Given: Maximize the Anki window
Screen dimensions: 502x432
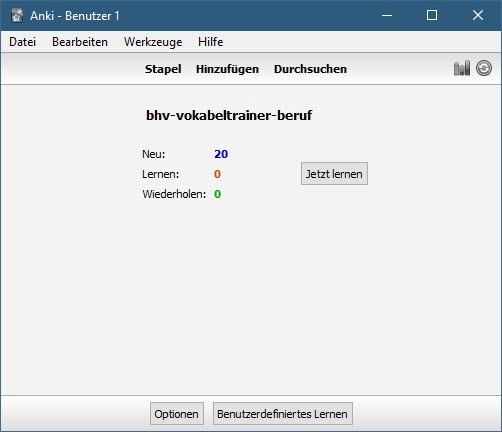Looking at the screenshot, I should [432, 15].
